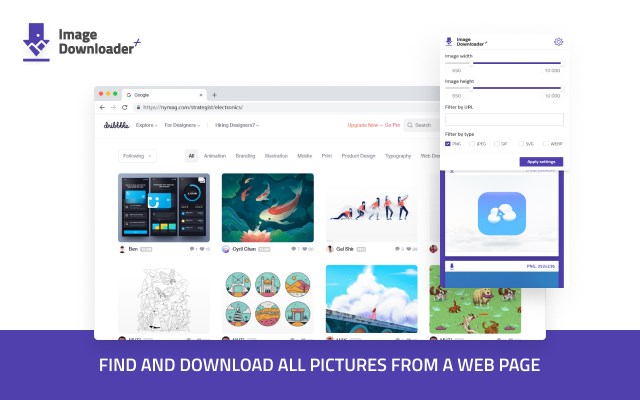Viewport: 640px width, 400px height.
Task: Click Upgrade Now — Go Pro link
Action: 373,125
